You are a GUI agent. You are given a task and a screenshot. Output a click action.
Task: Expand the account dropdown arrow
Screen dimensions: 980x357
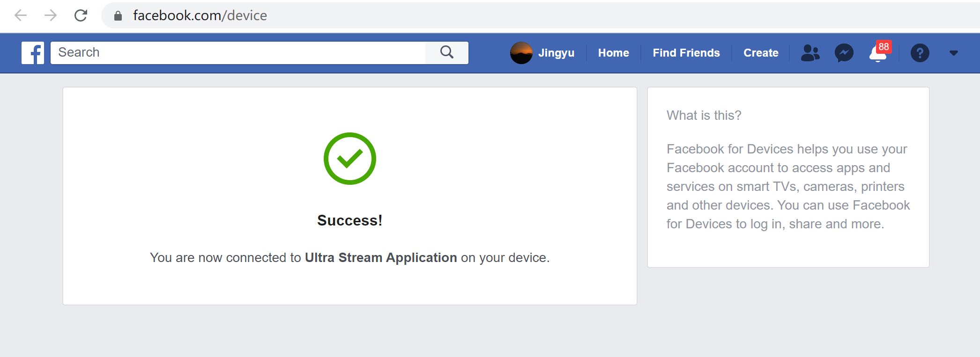953,53
